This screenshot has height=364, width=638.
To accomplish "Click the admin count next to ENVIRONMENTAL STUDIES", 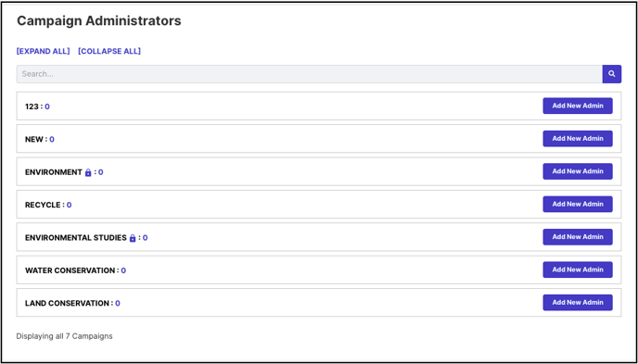I will click(x=145, y=238).
